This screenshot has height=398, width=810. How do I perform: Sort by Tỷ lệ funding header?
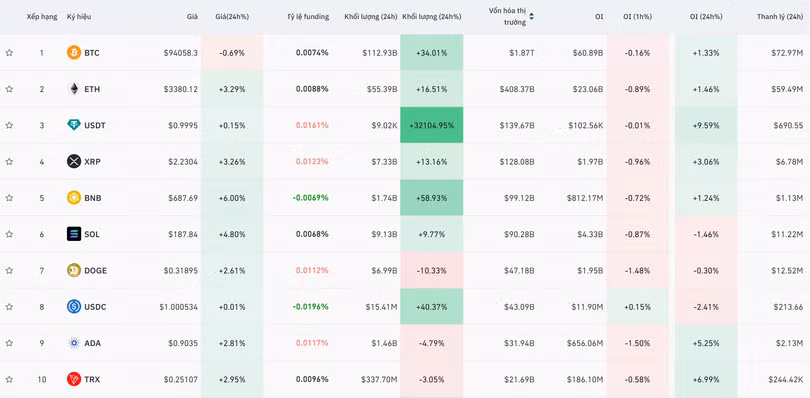coord(308,17)
